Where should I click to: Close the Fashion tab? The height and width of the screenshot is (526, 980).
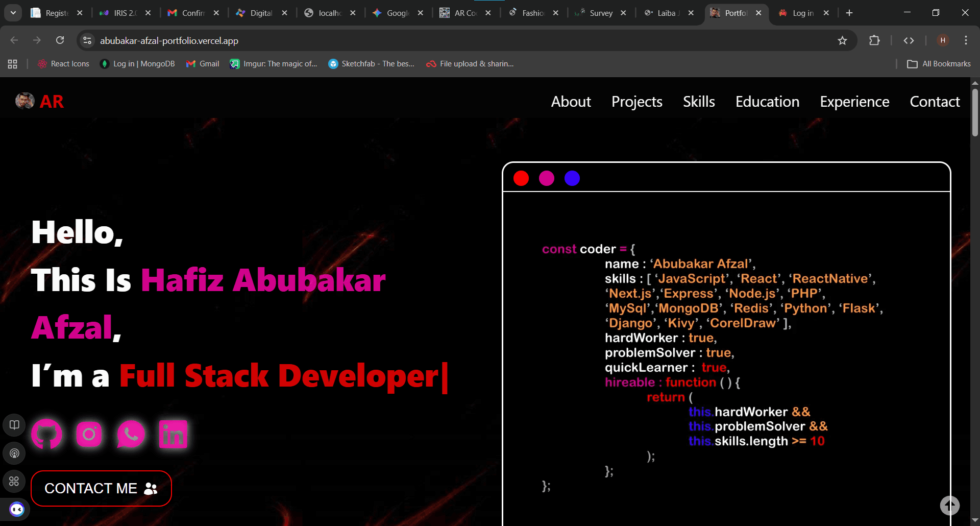[555, 13]
